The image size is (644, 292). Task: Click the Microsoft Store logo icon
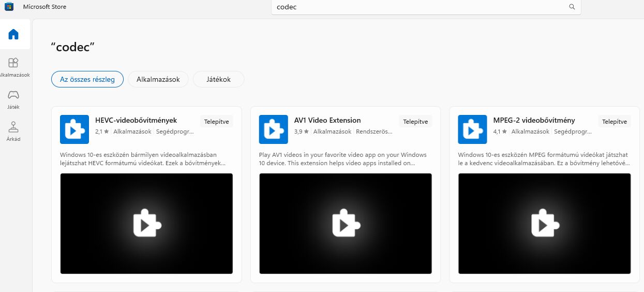click(x=9, y=7)
